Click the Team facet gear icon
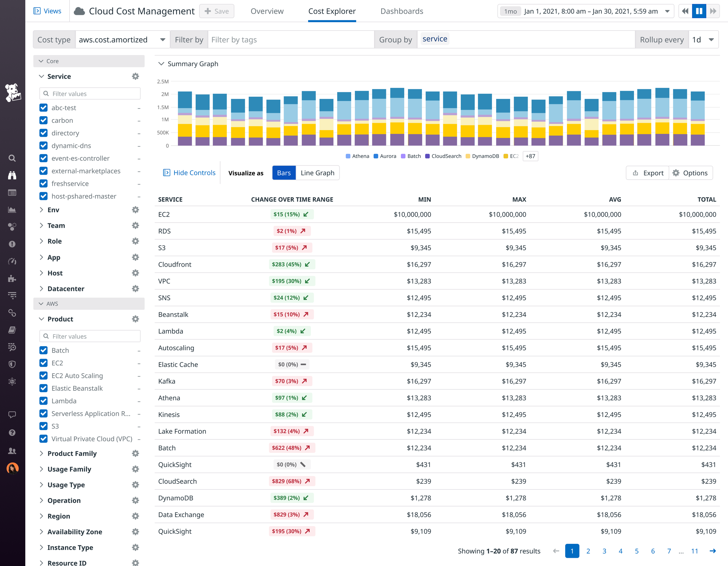 [135, 225]
